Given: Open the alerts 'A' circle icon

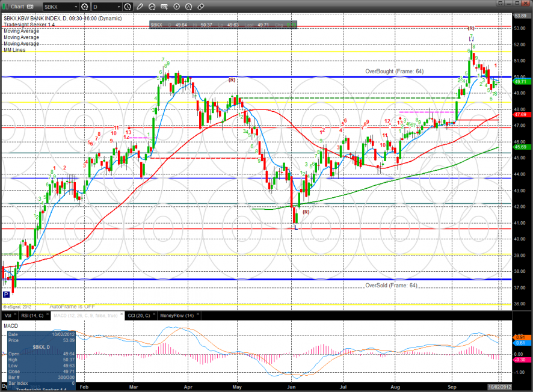Looking at the screenshot, I should [189, 7].
